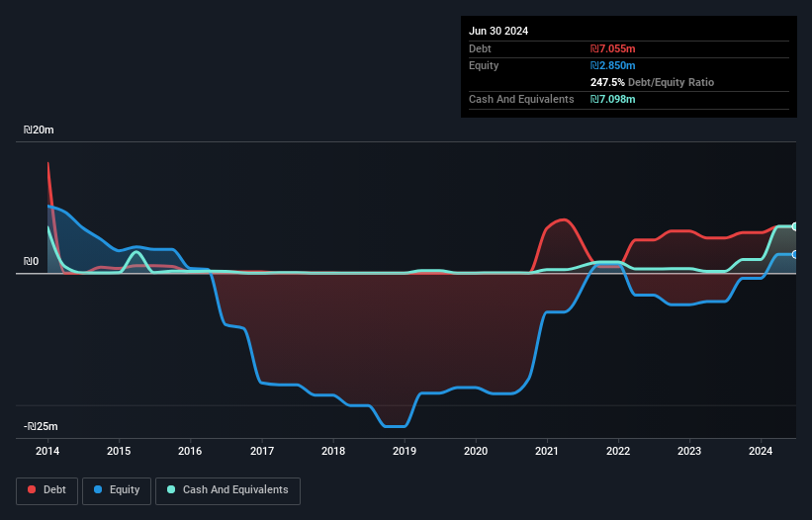812x520 pixels.
Task: Click the 2023 x-axis label
Action: click(689, 451)
